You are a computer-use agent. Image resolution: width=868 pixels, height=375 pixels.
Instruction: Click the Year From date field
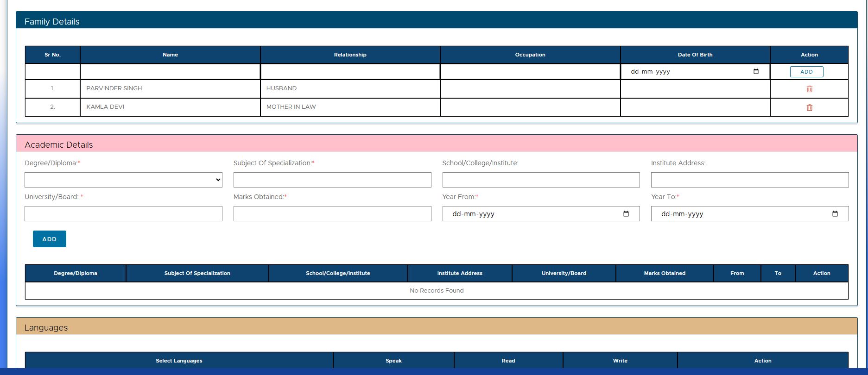pos(541,214)
